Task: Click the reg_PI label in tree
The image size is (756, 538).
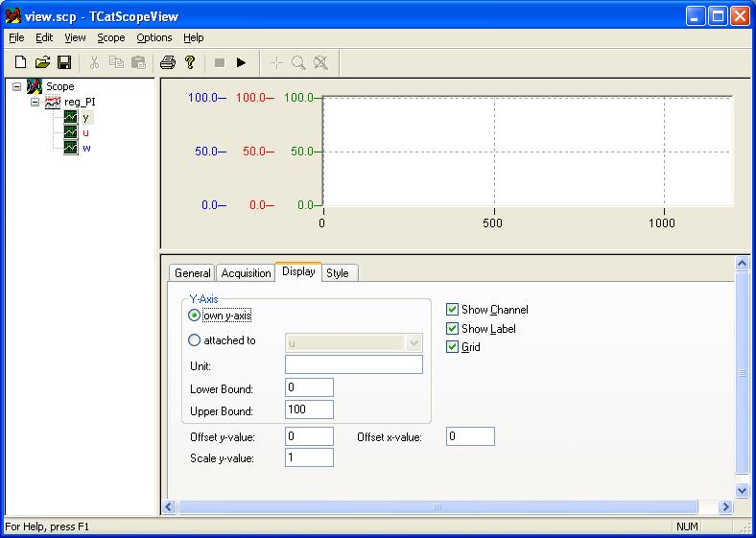Action: coord(80,103)
